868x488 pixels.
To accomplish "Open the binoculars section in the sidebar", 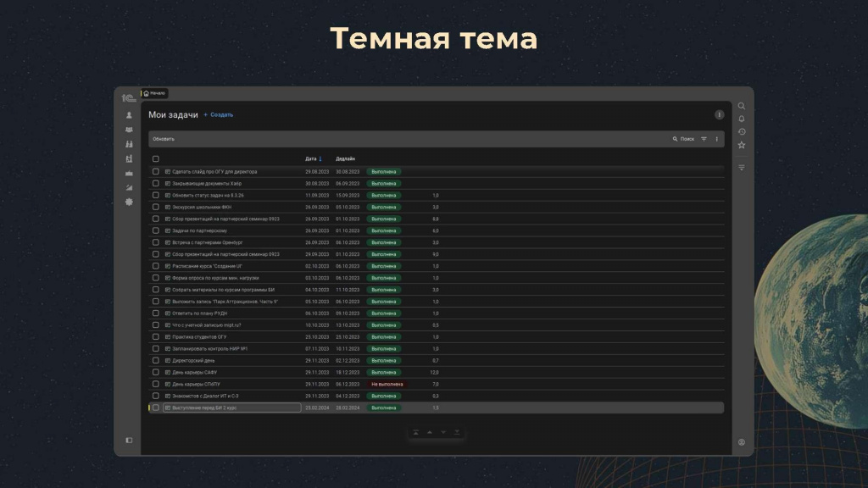I will (129, 144).
